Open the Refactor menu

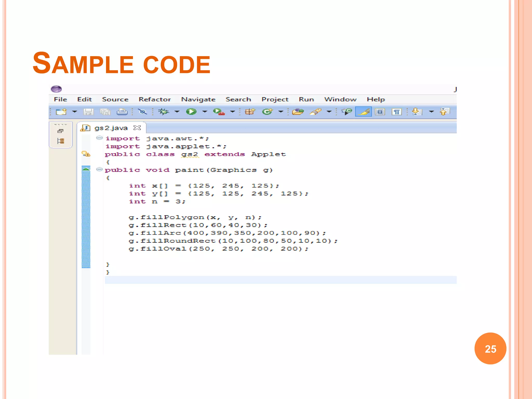(155, 99)
